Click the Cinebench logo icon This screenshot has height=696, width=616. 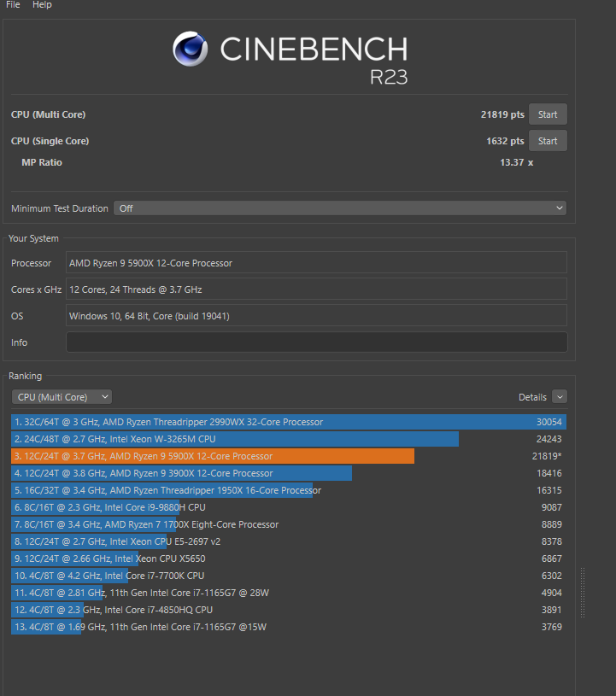(x=190, y=49)
